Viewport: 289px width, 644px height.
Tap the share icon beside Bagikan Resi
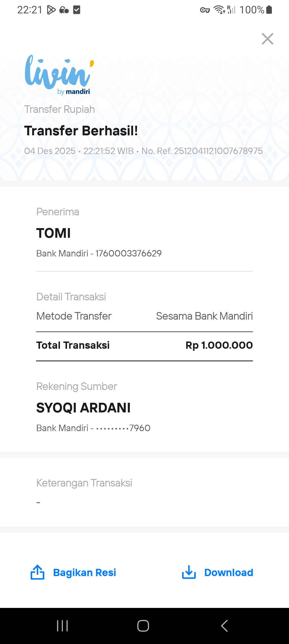tap(37, 572)
